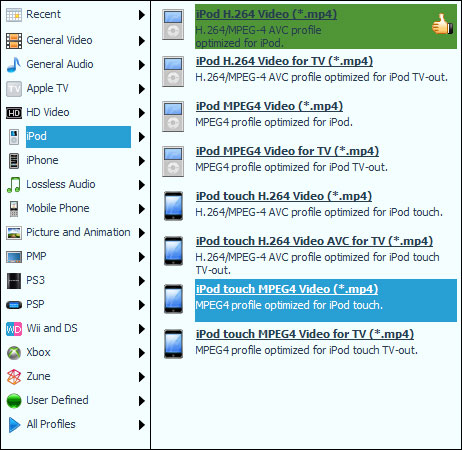Choose iPod touch H.264 Video (*.mp4)

284,196
